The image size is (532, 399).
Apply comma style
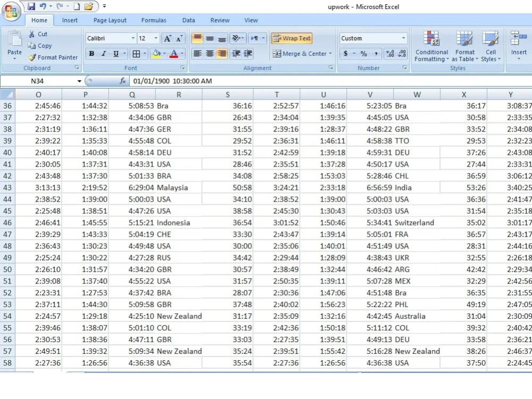[x=376, y=54]
